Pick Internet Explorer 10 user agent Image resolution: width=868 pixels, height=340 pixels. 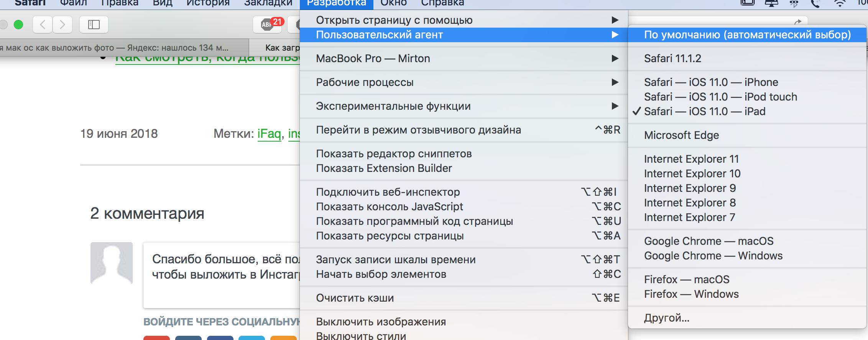point(747,173)
